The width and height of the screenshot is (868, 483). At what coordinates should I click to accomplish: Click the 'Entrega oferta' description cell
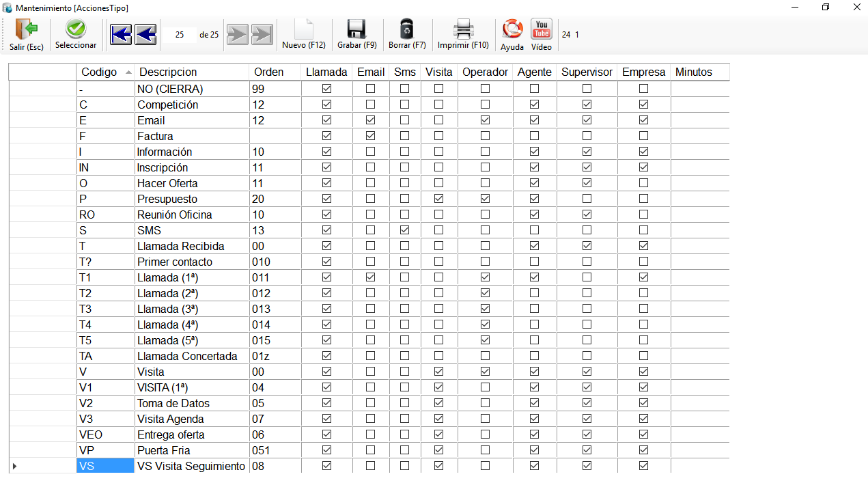point(192,434)
